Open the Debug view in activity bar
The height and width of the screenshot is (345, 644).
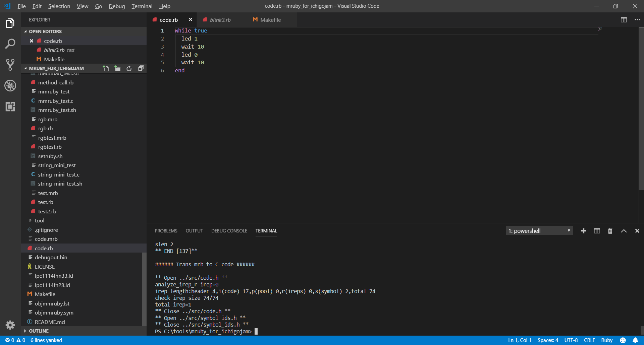click(10, 85)
